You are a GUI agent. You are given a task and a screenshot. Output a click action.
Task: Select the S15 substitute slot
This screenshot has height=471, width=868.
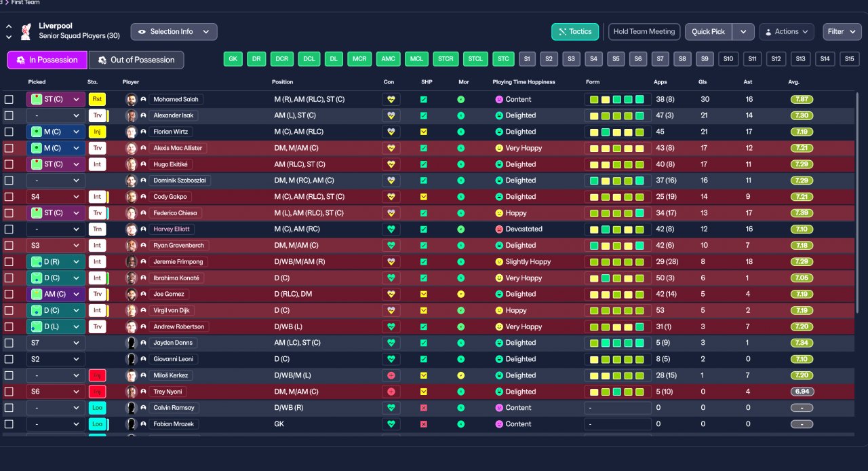849,59
